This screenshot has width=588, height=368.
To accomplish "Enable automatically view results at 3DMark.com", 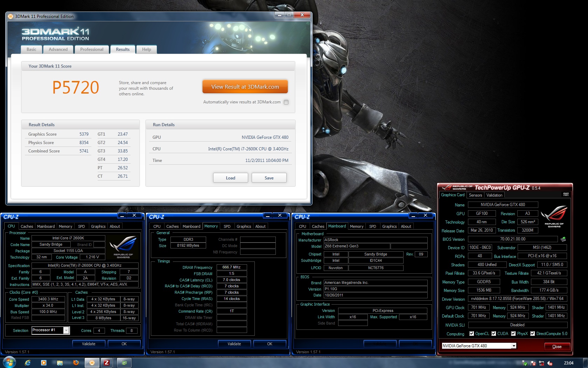I will pyautogui.click(x=286, y=102).
